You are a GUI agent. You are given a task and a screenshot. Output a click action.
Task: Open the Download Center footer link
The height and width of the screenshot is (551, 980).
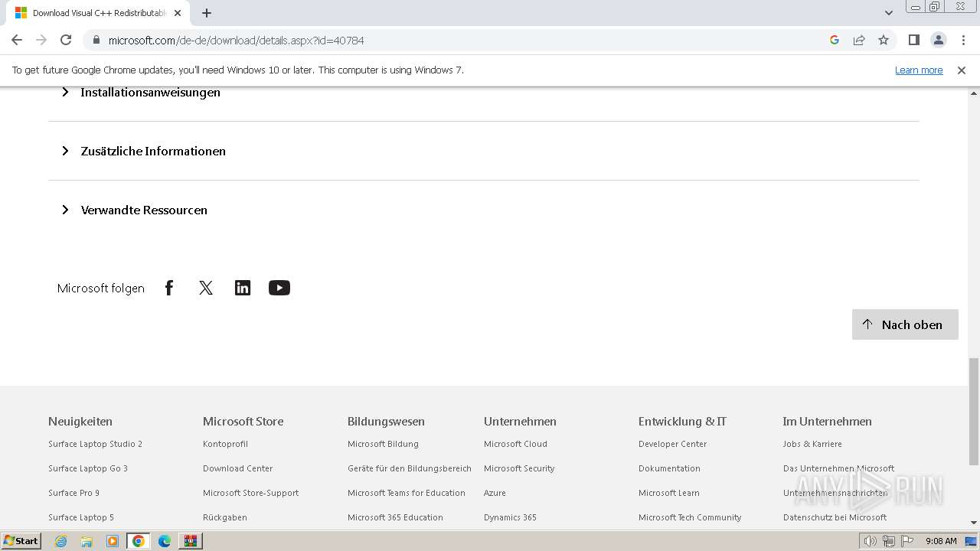click(x=237, y=468)
